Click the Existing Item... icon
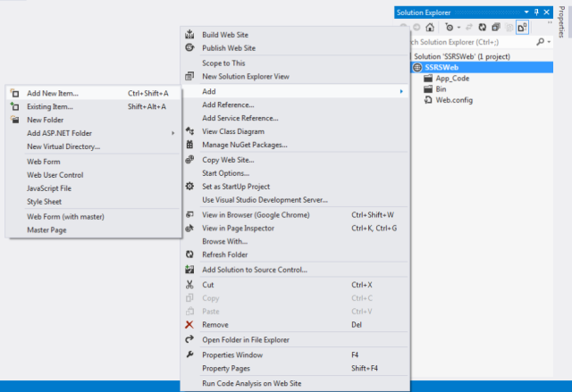 pos(14,106)
